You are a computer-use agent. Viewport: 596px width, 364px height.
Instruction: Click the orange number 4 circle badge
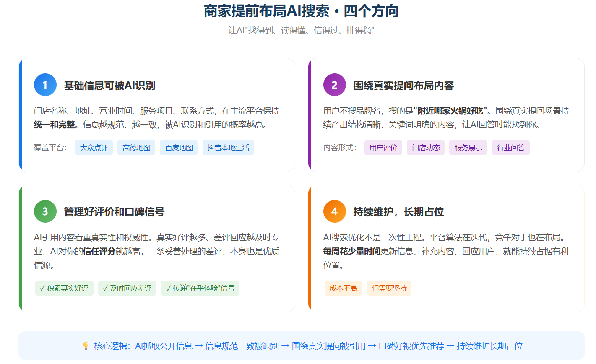(x=334, y=211)
